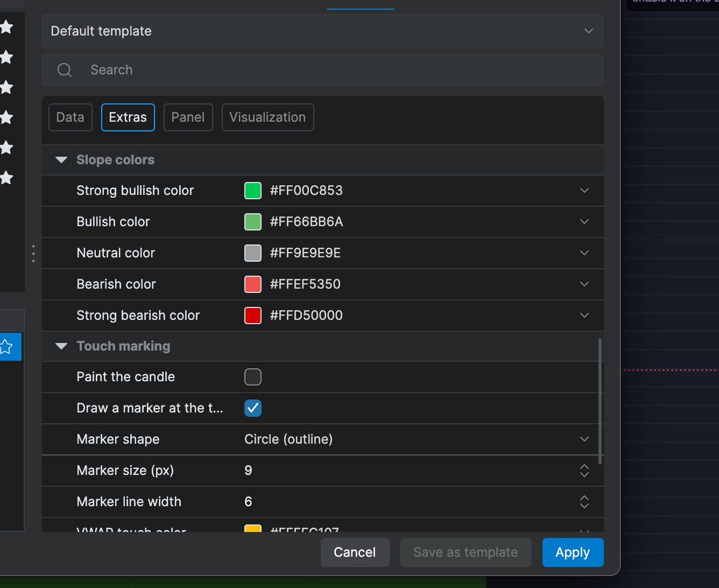
Task: Open Bullish color dropdown chevron
Action: pyautogui.click(x=584, y=222)
